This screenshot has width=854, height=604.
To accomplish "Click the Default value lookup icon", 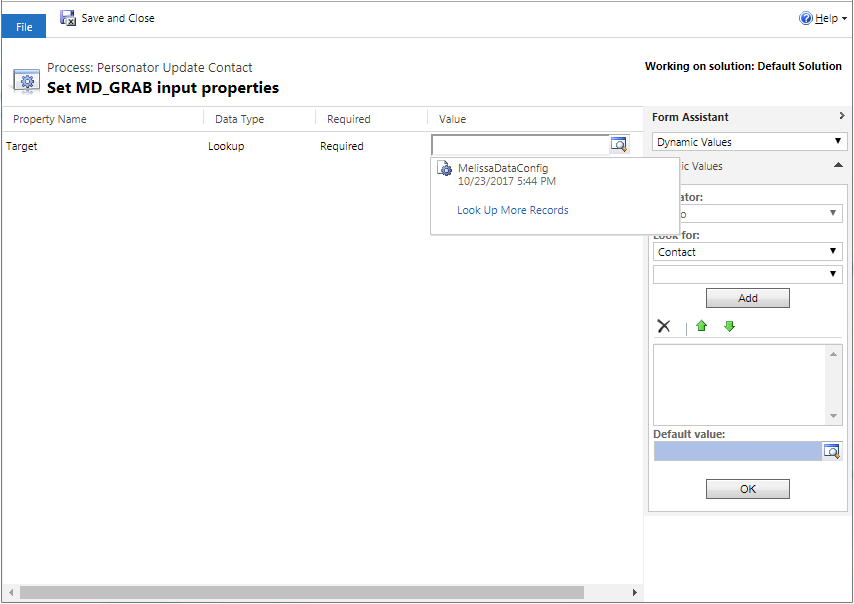I will [x=832, y=451].
